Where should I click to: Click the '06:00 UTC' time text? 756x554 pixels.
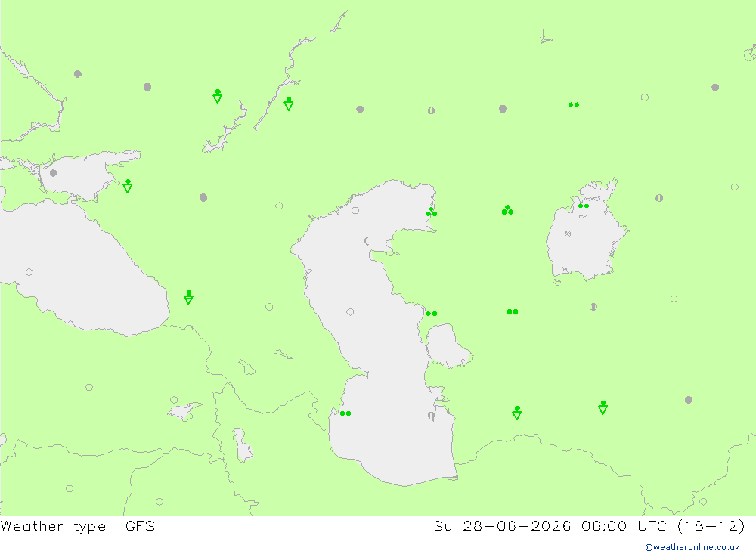coord(625,525)
